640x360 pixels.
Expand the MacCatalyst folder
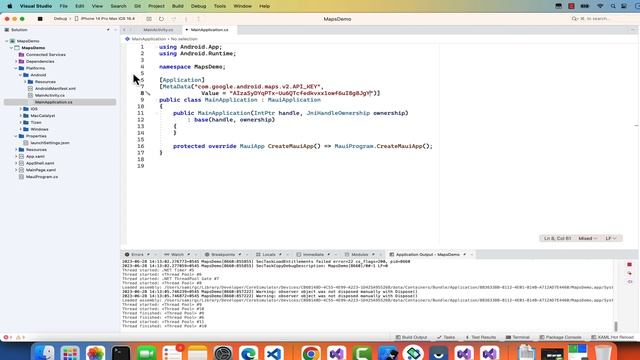coord(20,116)
